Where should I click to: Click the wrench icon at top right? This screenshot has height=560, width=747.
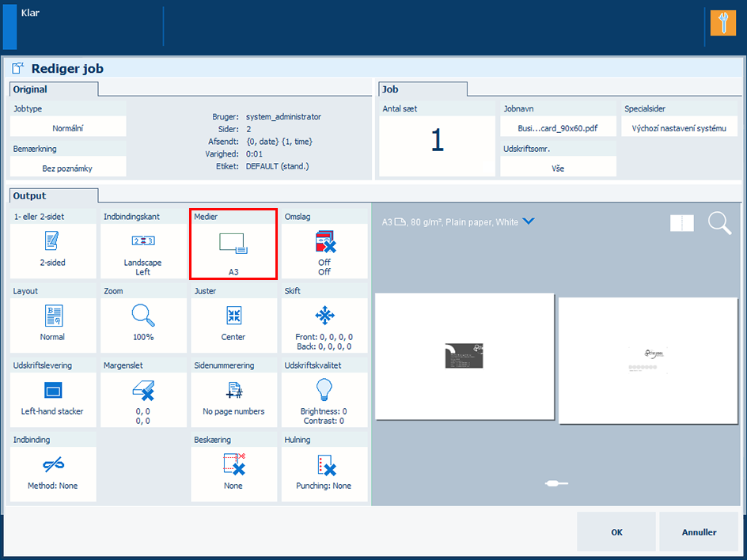coord(722,23)
